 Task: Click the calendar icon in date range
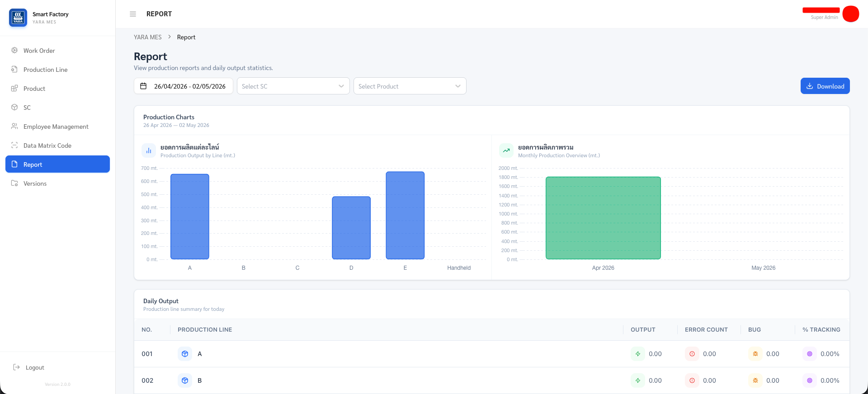(143, 86)
